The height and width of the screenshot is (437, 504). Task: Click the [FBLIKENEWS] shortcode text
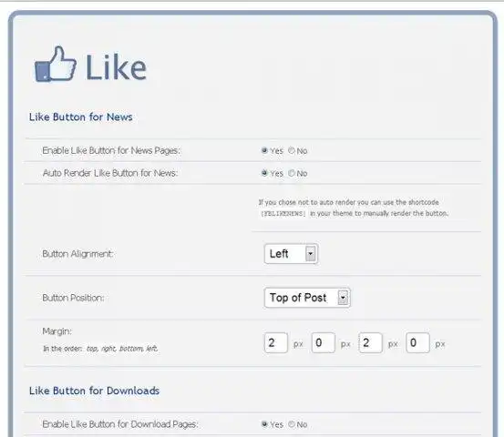(x=283, y=214)
